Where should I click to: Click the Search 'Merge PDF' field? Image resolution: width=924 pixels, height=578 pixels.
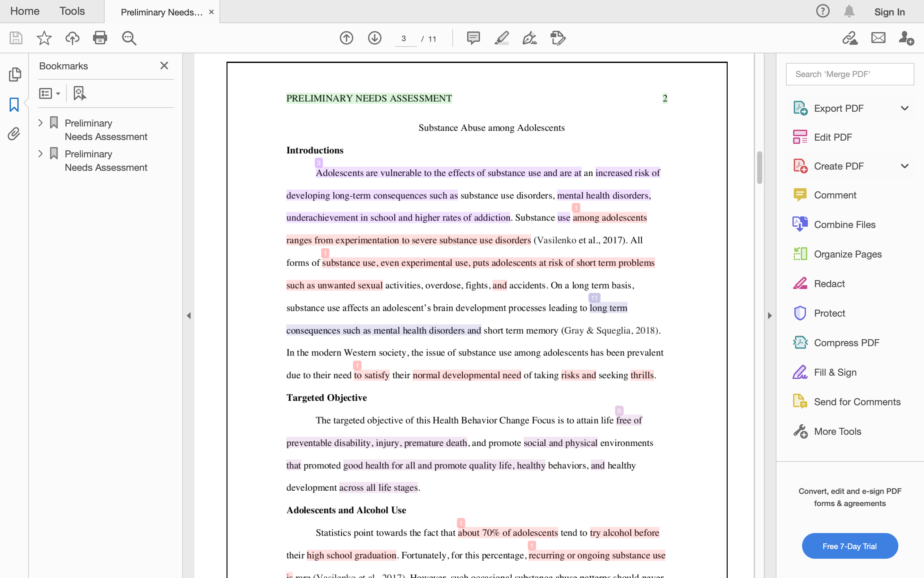[x=850, y=74]
